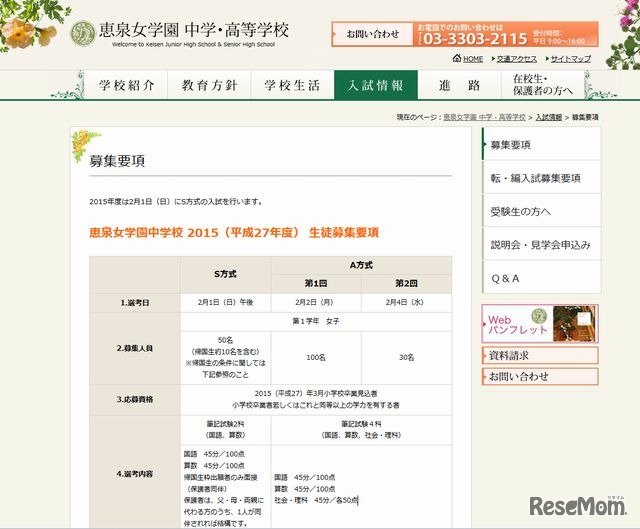Select sidebar item 転・編入試募集要項

tap(541, 178)
